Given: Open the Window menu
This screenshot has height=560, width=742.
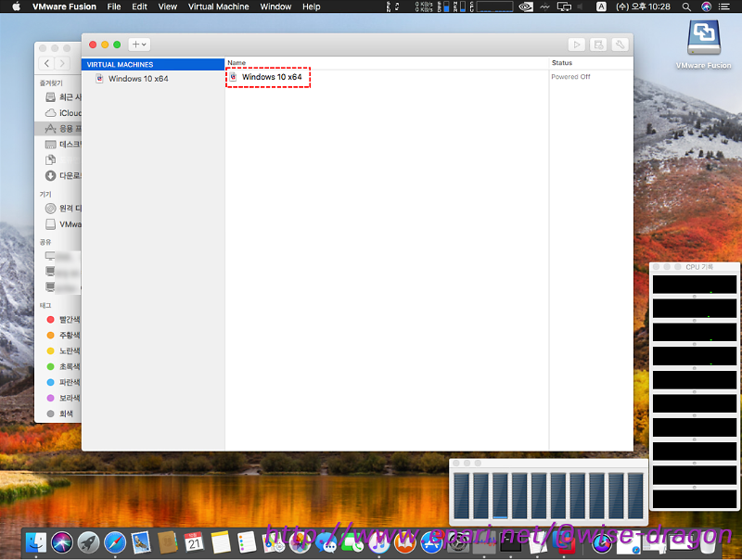Looking at the screenshot, I should pyautogui.click(x=275, y=6).
